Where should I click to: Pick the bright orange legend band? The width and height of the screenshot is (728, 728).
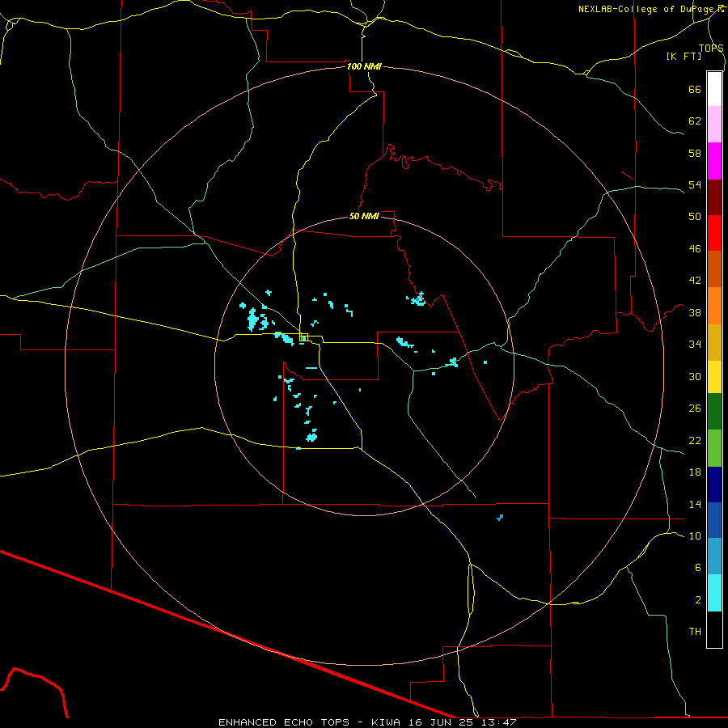(714, 306)
